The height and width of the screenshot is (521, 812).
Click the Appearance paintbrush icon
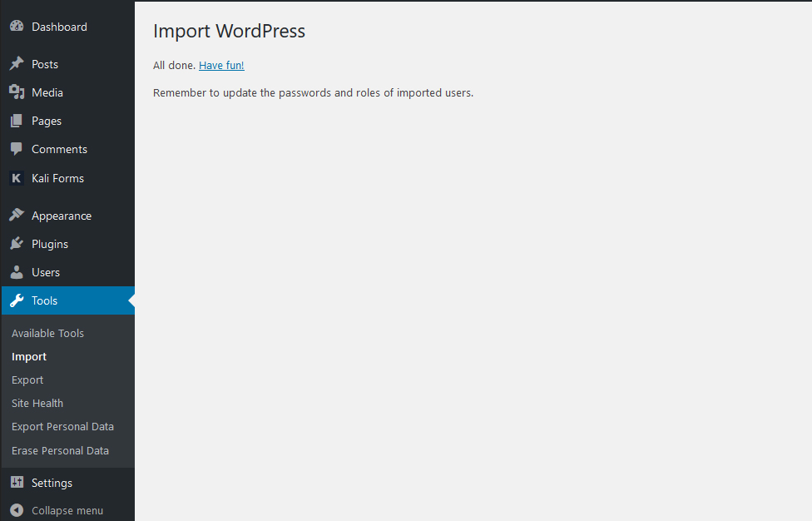(x=17, y=215)
